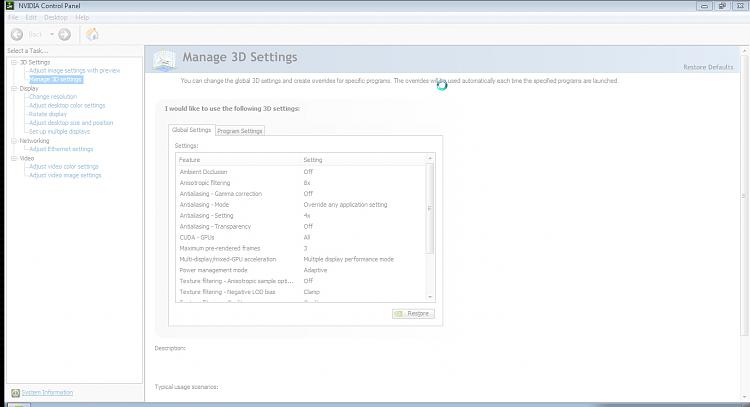Viewport: 750px width, 407px height.
Task: Click the Forward navigation arrow icon
Action: [65, 34]
